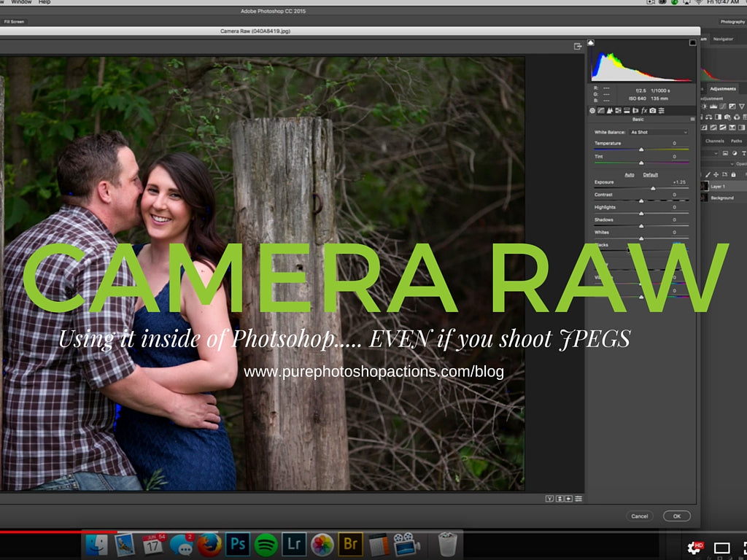Screen dimensions: 747x560
Task: Swap before and after settings icon
Action: click(560, 499)
